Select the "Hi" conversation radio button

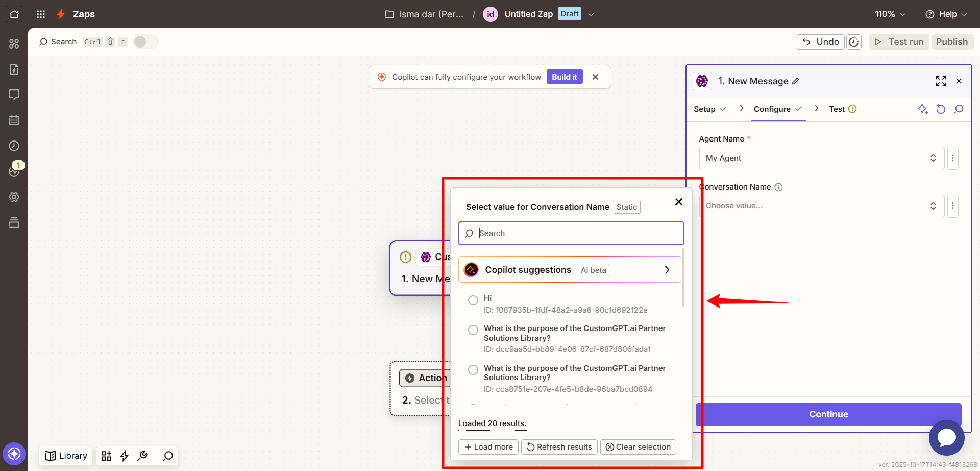pyautogui.click(x=473, y=300)
